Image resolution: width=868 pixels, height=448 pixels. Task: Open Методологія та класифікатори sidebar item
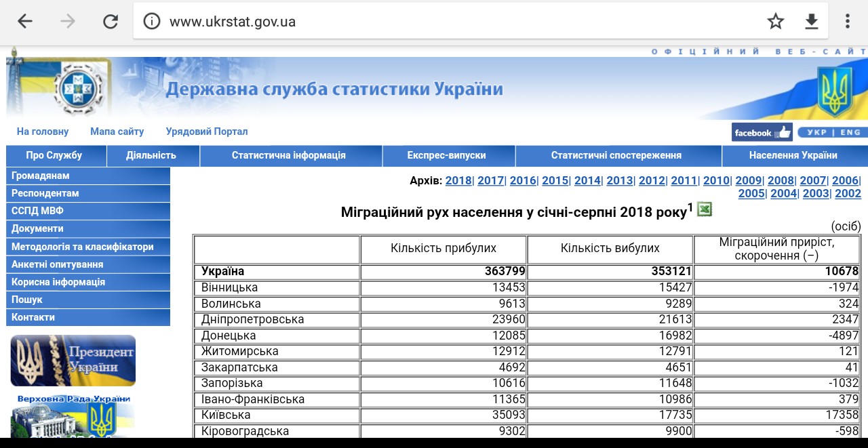[83, 247]
